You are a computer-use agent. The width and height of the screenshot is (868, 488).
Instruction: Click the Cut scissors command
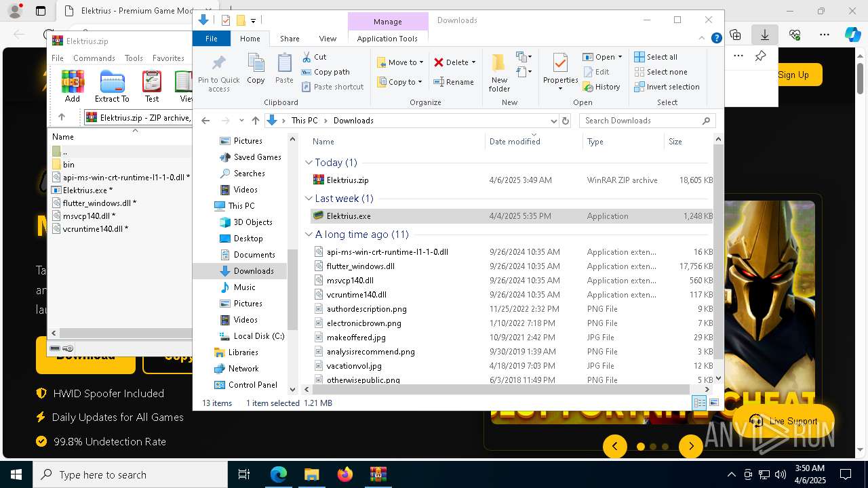click(x=314, y=57)
